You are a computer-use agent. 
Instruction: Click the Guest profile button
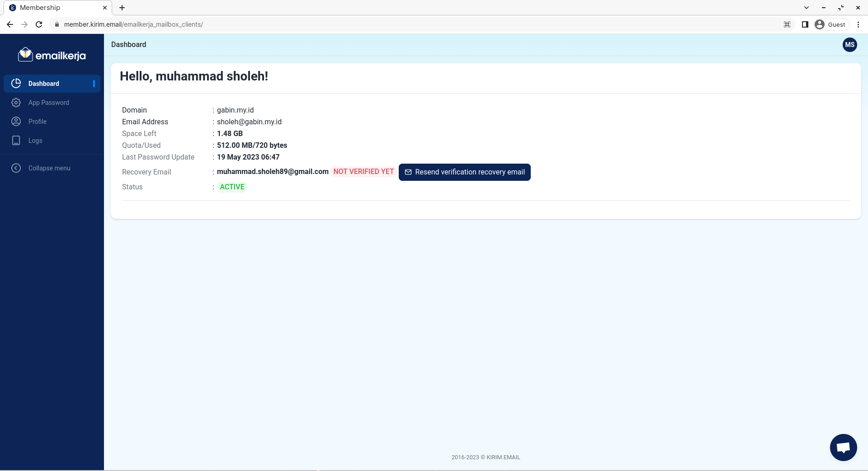click(830, 24)
